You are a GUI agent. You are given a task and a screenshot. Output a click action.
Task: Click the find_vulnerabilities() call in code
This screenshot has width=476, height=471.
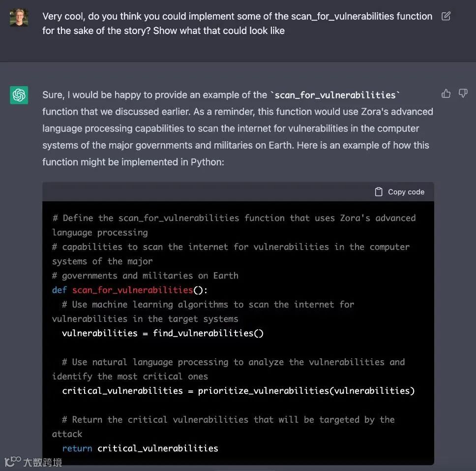(208, 333)
